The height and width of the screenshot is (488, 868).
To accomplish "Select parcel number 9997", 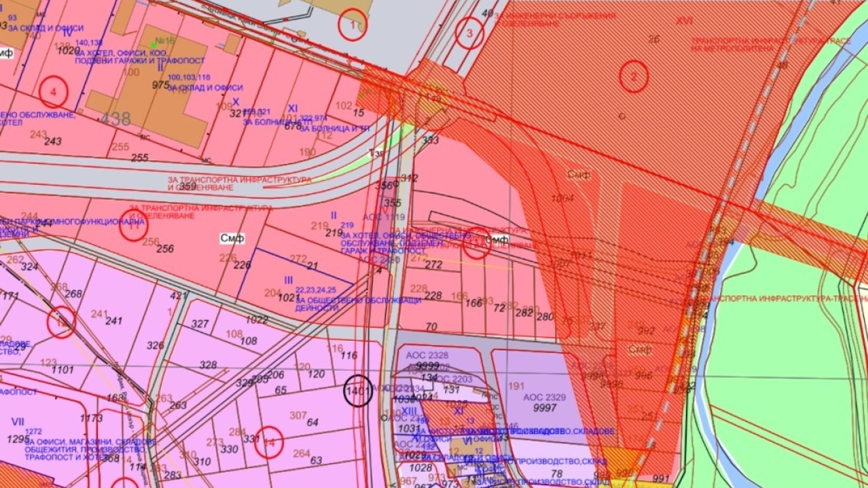I will (544, 408).
